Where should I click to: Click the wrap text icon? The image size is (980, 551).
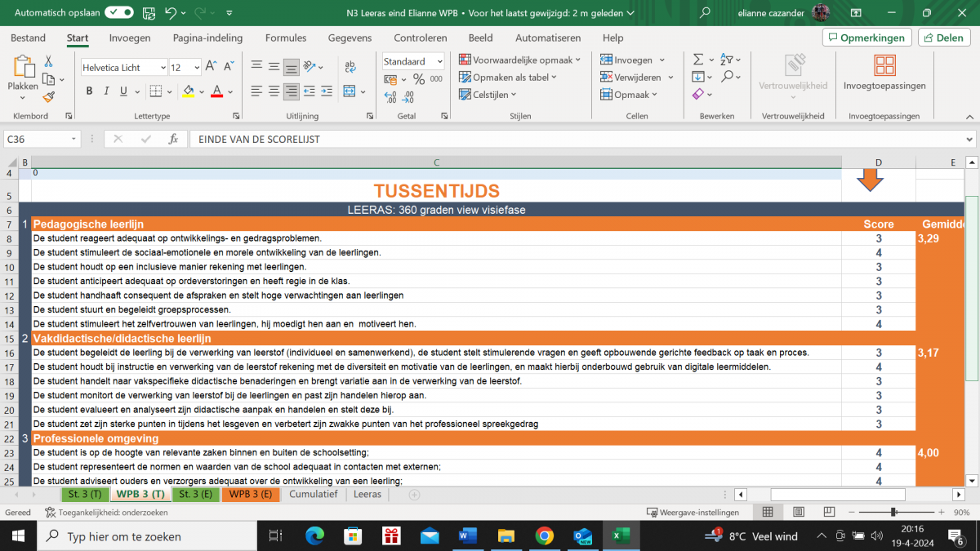point(350,67)
